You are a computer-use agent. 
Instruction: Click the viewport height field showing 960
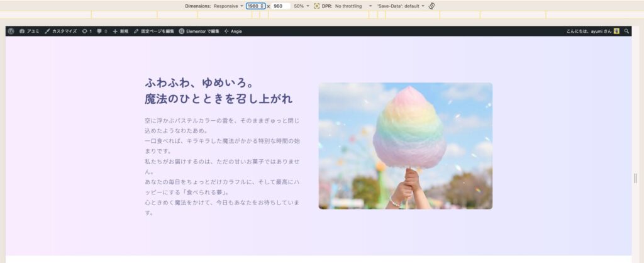pos(280,6)
